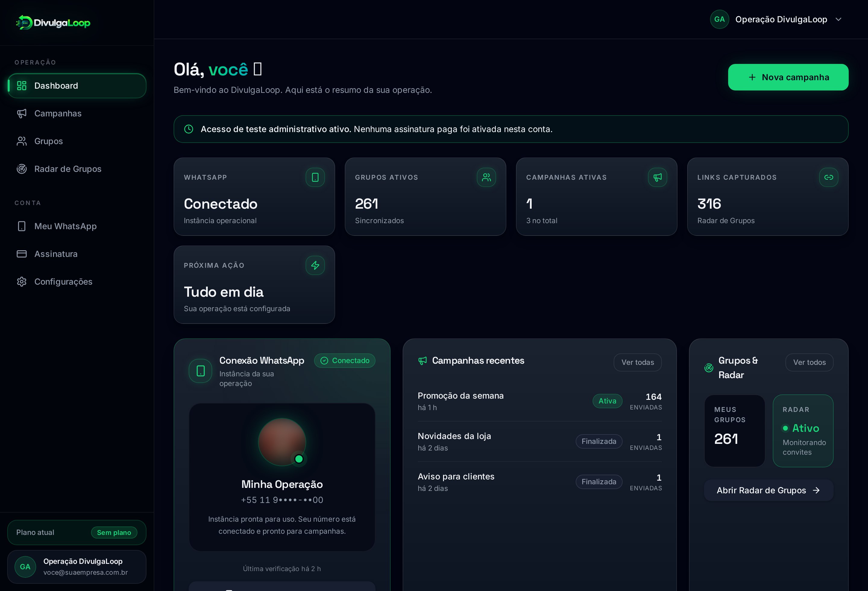Click the DivulgaLoop logo
This screenshot has height=591, width=868.
(53, 22)
